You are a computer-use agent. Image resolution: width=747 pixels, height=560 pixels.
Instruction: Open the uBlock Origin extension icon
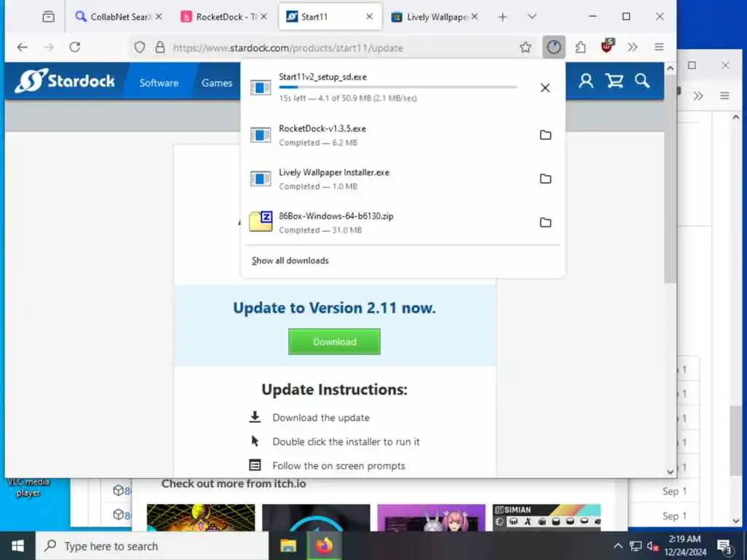click(607, 46)
